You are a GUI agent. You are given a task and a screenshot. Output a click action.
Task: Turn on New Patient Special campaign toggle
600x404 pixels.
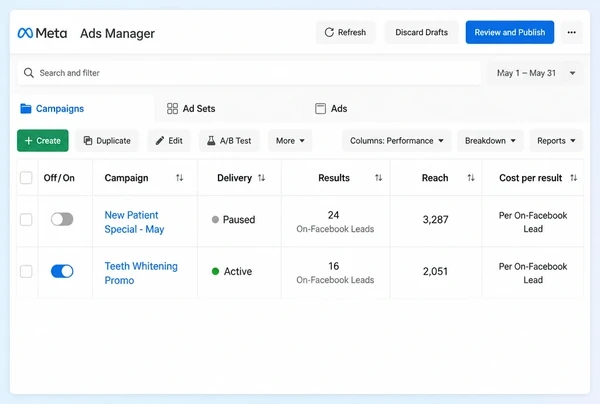point(62,219)
